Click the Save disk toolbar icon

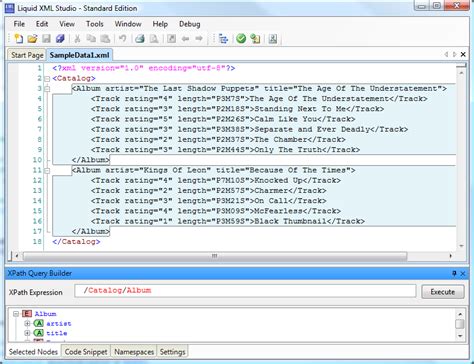point(46,39)
